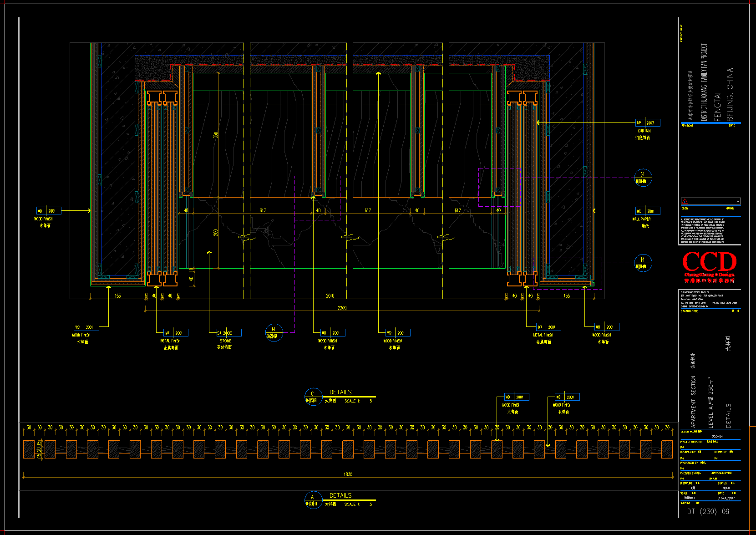Select the UP 2003 curtain material tag
Image resolution: width=756 pixels, height=535 pixels.
(x=647, y=123)
